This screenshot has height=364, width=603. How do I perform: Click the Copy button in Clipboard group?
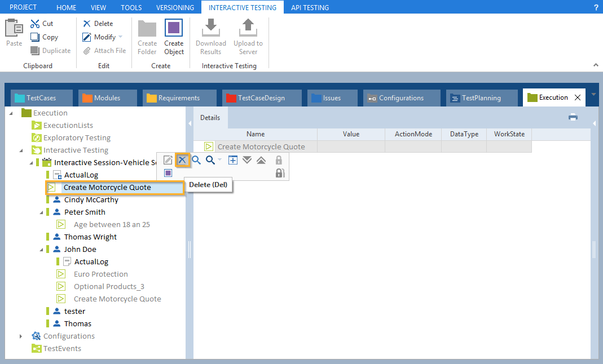point(45,37)
